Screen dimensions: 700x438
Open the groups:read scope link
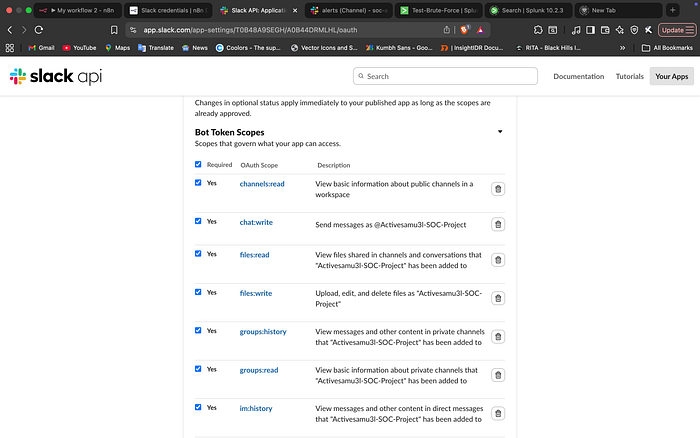[x=259, y=370]
